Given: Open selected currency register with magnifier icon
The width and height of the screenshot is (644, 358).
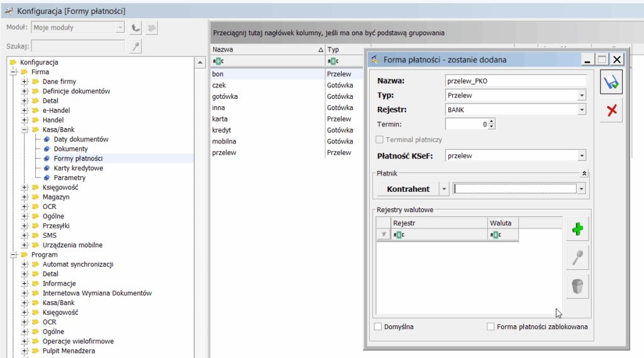Looking at the screenshot, I should pyautogui.click(x=577, y=258).
